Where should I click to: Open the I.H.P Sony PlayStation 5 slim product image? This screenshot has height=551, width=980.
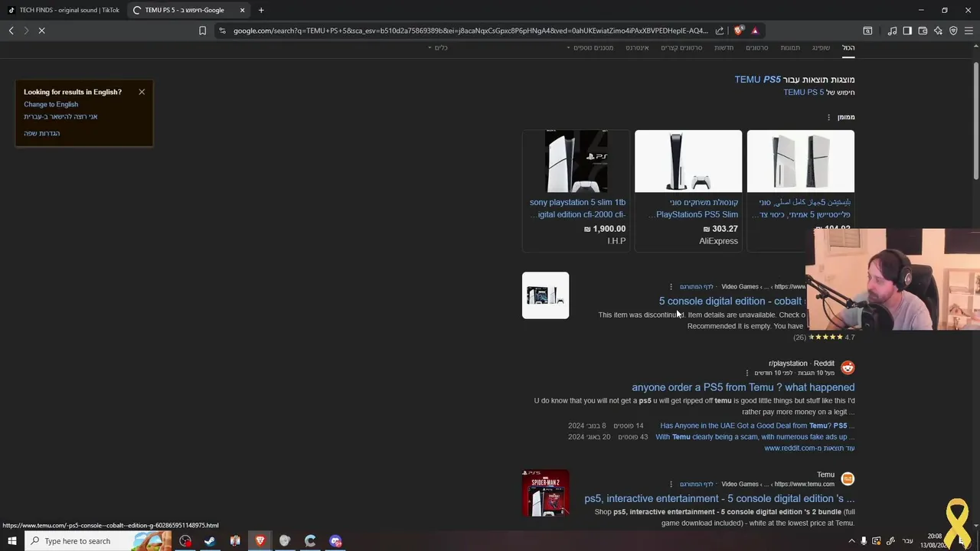(x=576, y=161)
